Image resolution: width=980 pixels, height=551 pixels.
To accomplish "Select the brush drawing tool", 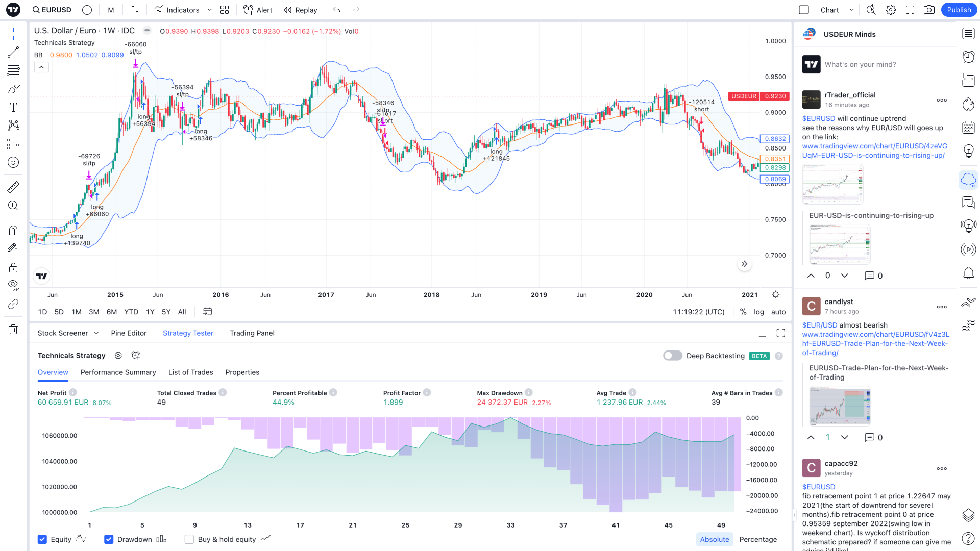I will click(x=13, y=89).
